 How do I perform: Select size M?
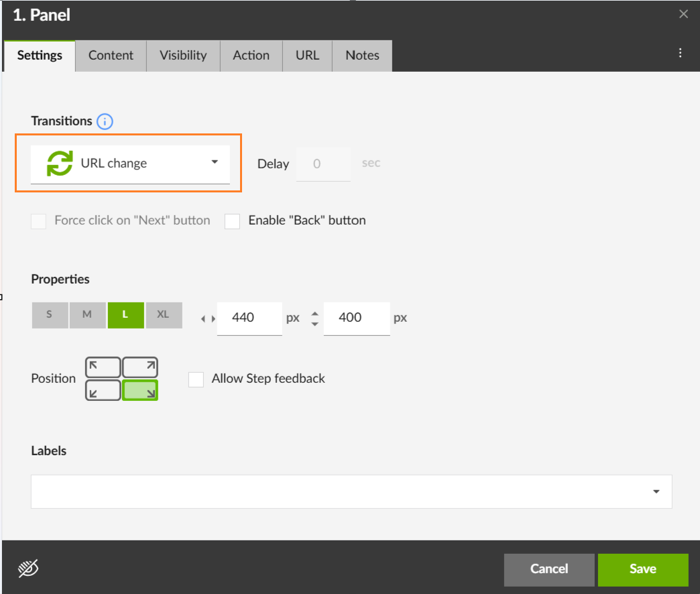[87, 315]
